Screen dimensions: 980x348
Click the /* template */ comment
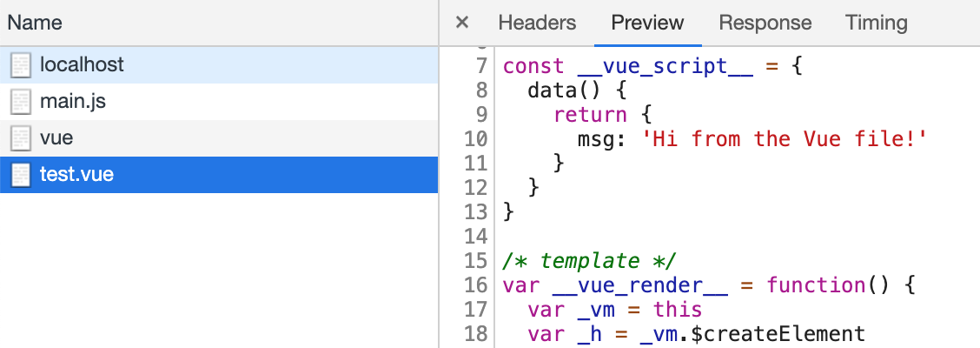point(590,260)
